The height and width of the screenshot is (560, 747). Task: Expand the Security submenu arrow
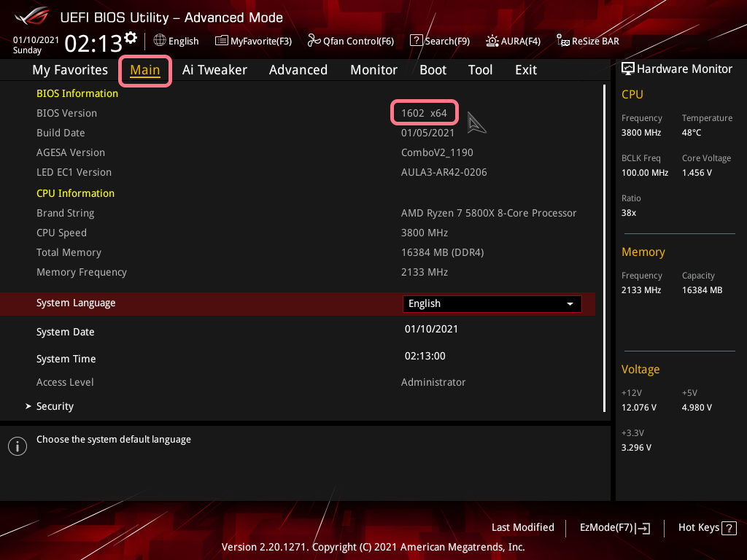click(x=28, y=406)
